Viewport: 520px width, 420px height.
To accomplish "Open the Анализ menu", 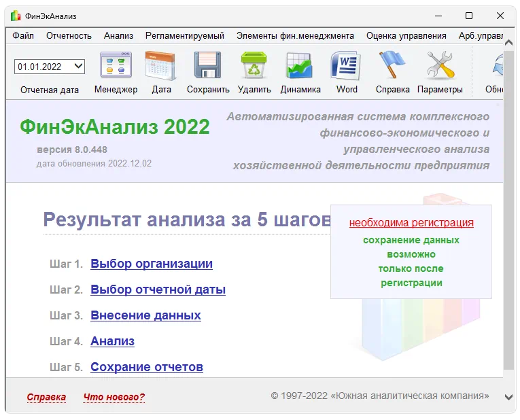I will tap(118, 35).
